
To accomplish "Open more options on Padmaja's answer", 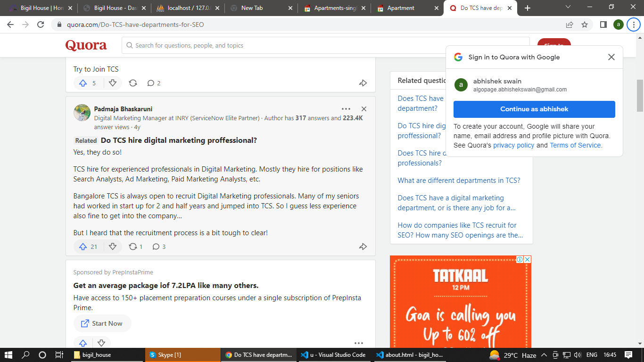I will 346,109.
